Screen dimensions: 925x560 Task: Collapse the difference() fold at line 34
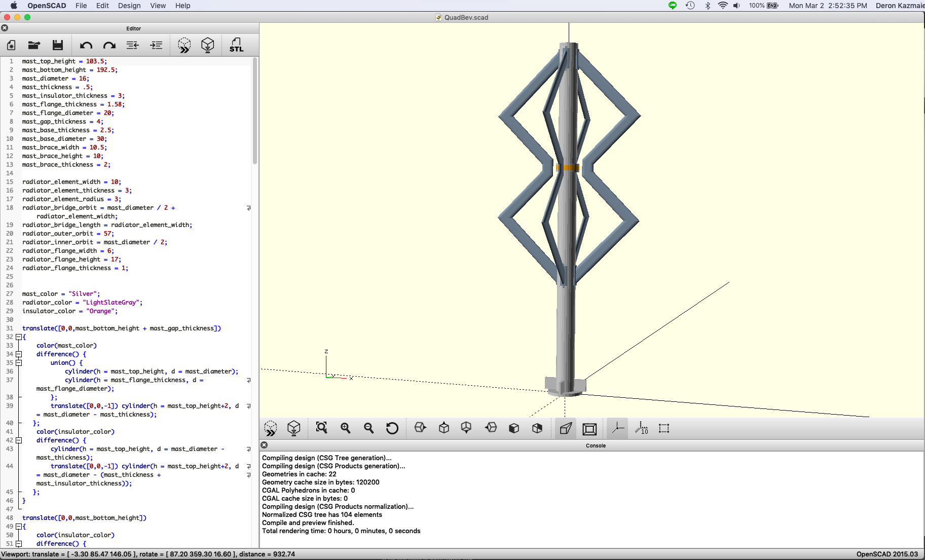click(x=19, y=354)
